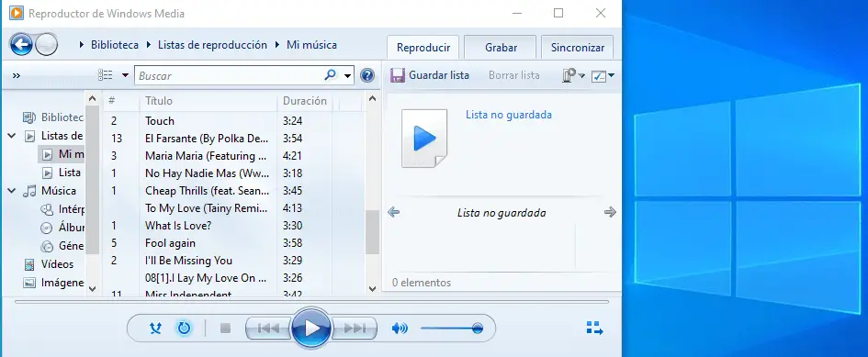Click the back navigation arrow button
868x357 pixels.
[x=21, y=45]
